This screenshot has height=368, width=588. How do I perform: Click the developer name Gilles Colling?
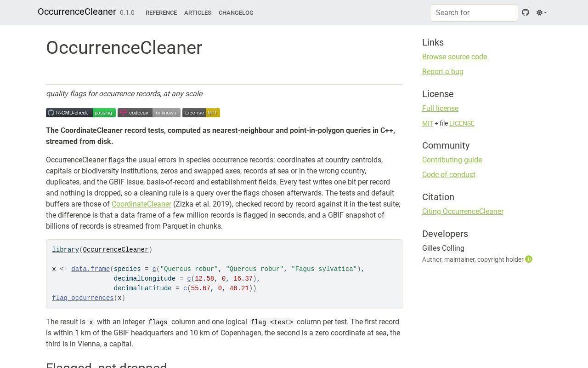(x=443, y=248)
